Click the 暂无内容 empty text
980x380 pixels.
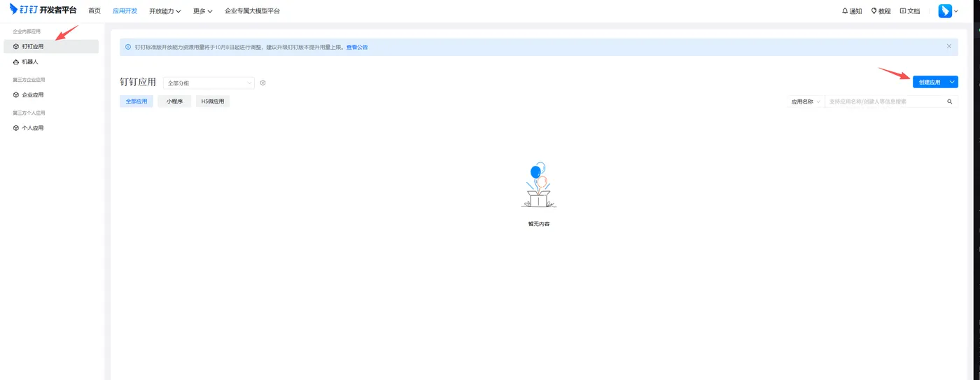[x=539, y=224]
